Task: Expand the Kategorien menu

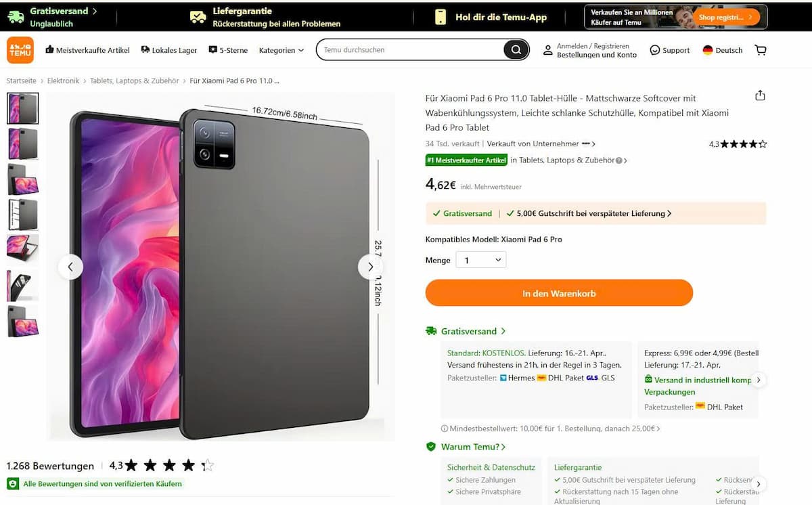Action: [281, 50]
